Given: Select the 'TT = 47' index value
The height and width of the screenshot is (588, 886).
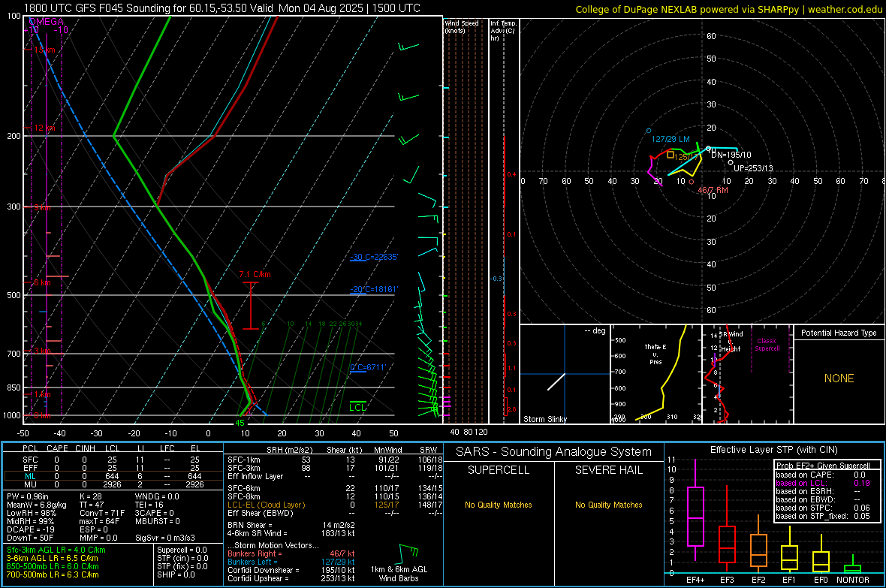Looking at the screenshot, I should 92,505.
